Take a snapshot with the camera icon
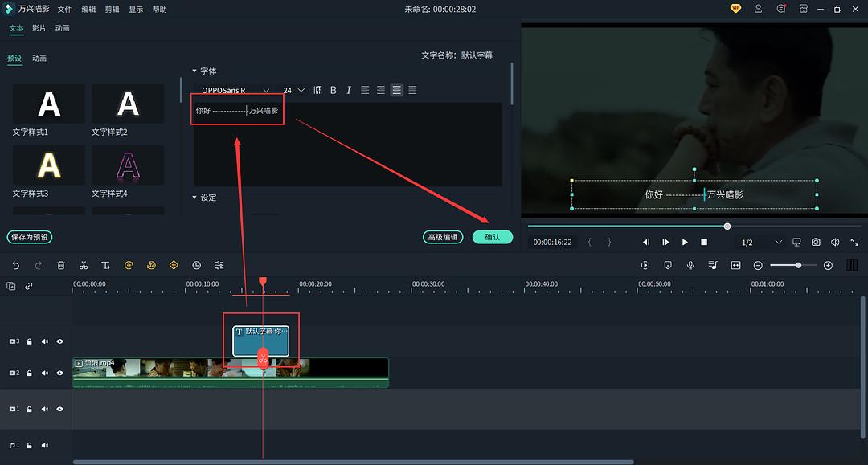This screenshot has height=465, width=868. (816, 243)
